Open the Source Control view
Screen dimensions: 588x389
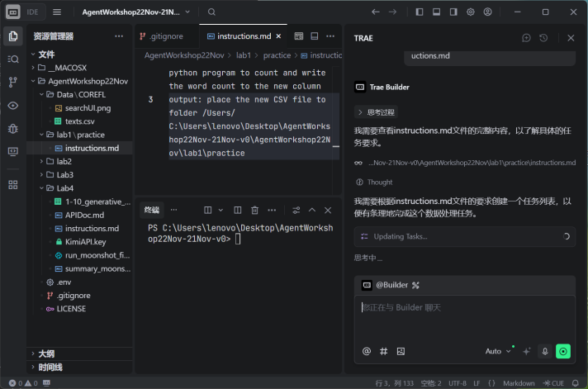12,83
